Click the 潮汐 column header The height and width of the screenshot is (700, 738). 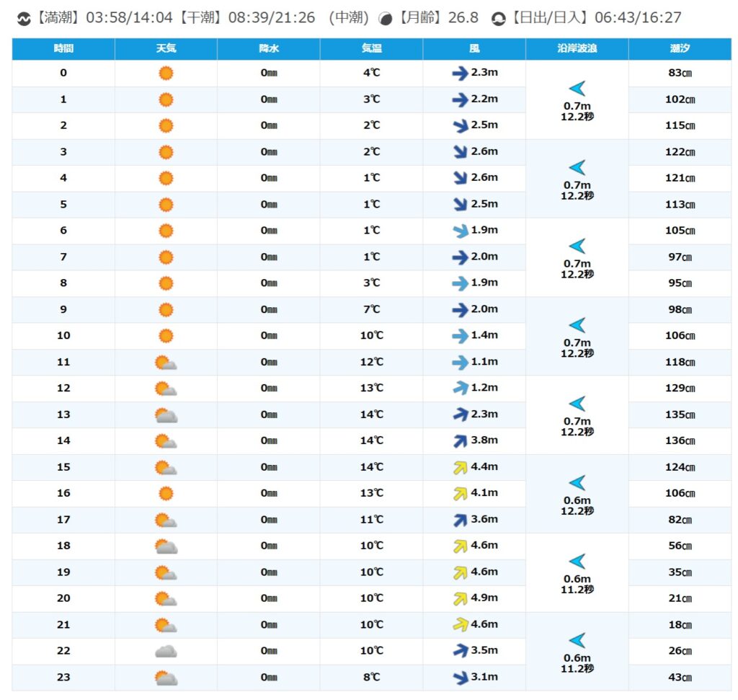point(680,49)
